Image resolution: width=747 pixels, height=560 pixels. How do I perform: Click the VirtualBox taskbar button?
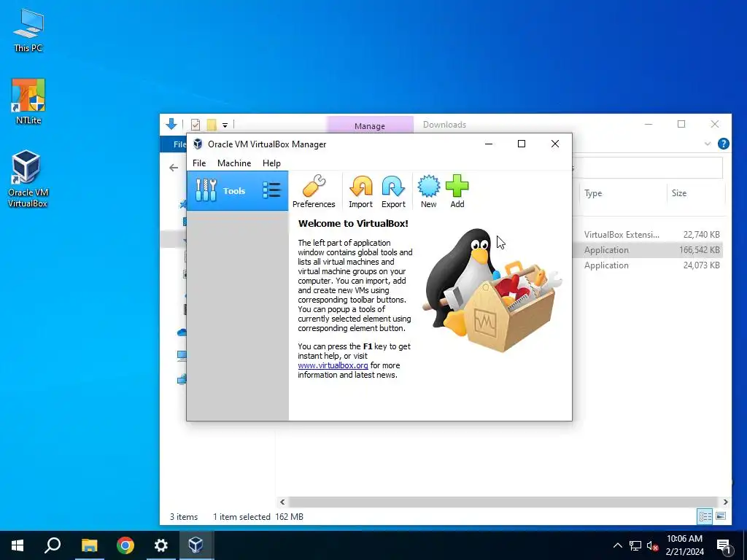tap(196, 545)
